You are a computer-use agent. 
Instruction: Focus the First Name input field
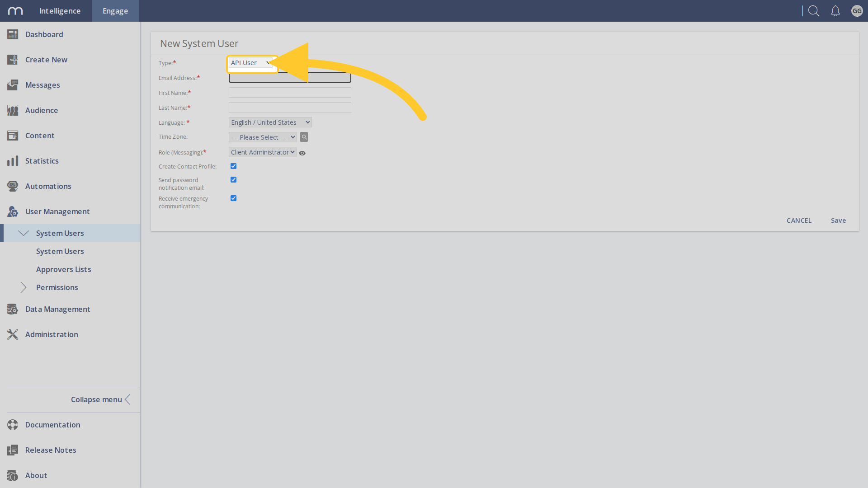pyautogui.click(x=290, y=93)
